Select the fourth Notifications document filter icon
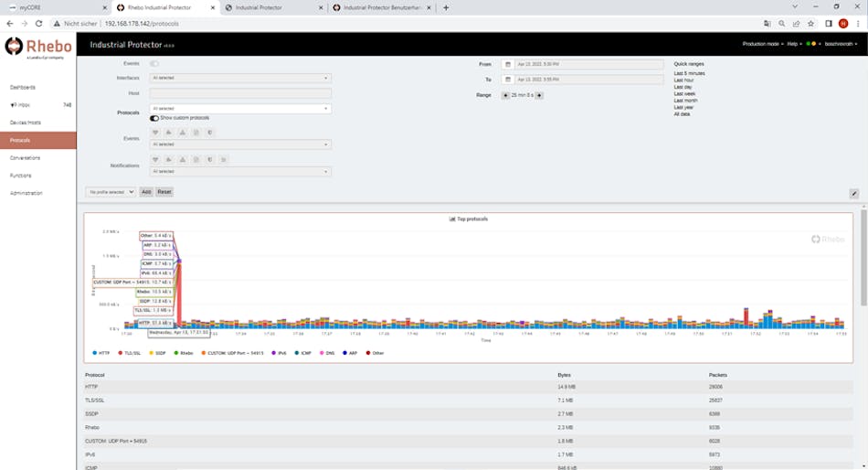 coord(196,160)
